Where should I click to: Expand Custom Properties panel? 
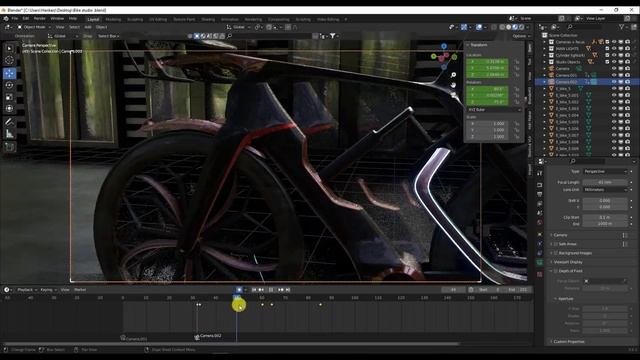point(569,342)
